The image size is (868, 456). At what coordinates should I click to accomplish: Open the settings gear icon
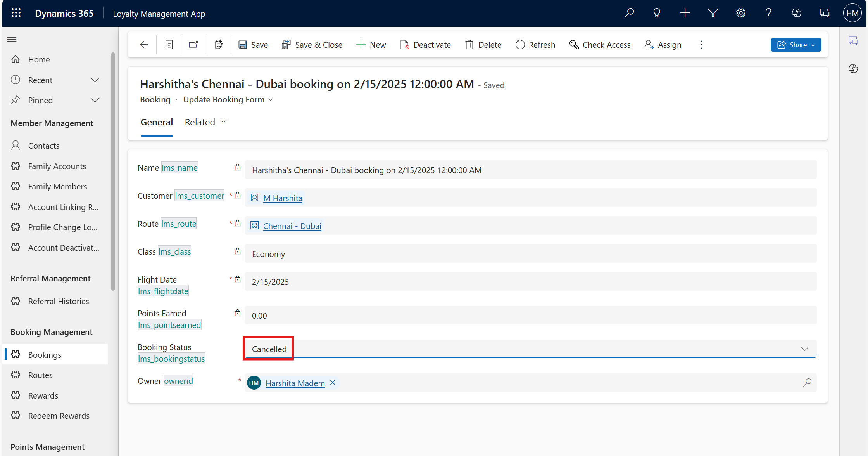click(740, 13)
